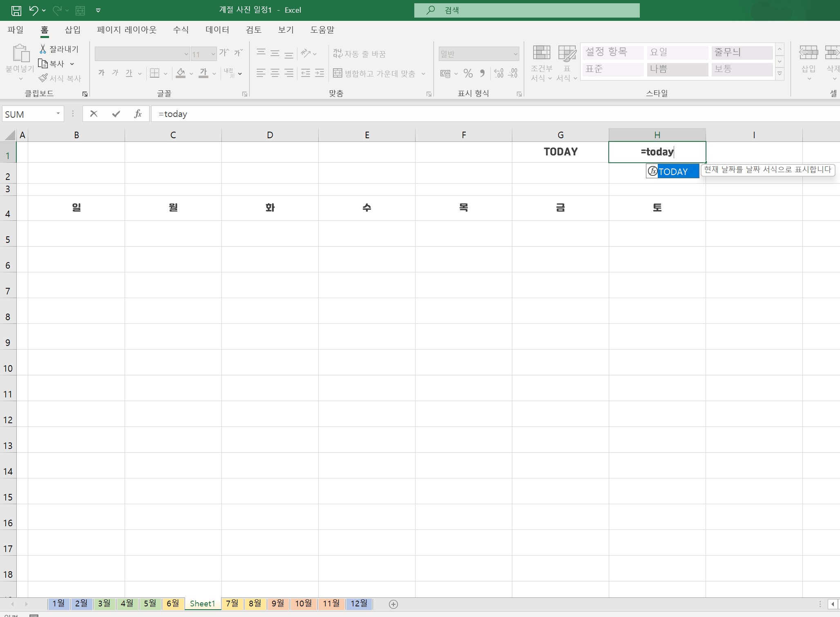Switch to the 7월 sheet tab

tap(232, 604)
